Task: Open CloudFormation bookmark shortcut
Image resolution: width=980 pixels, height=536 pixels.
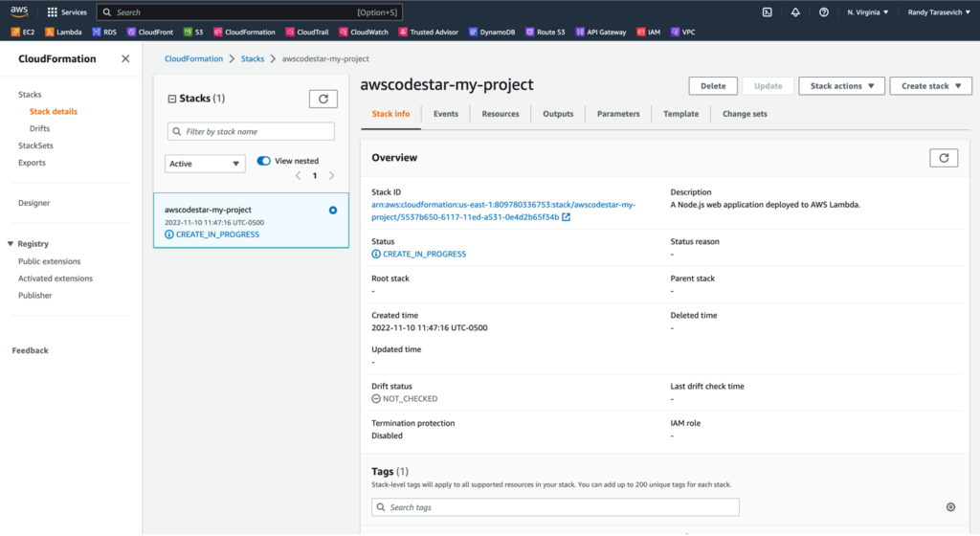Action: [x=244, y=32]
